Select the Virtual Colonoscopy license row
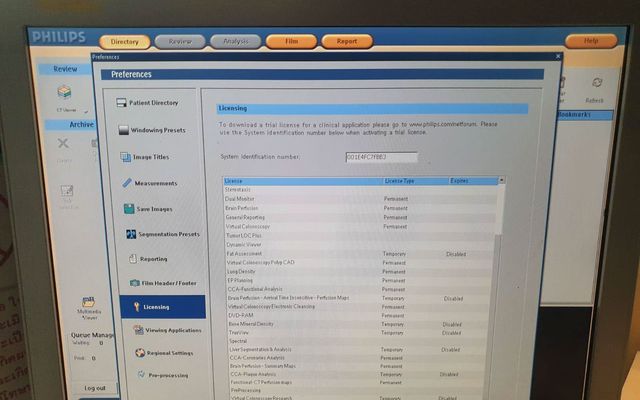The image size is (640, 400). click(x=360, y=227)
